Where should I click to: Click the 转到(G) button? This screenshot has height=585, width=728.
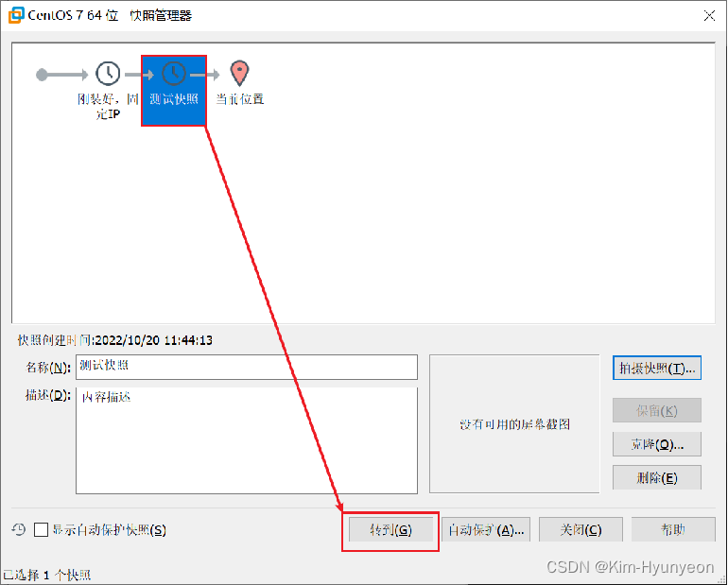[390, 529]
